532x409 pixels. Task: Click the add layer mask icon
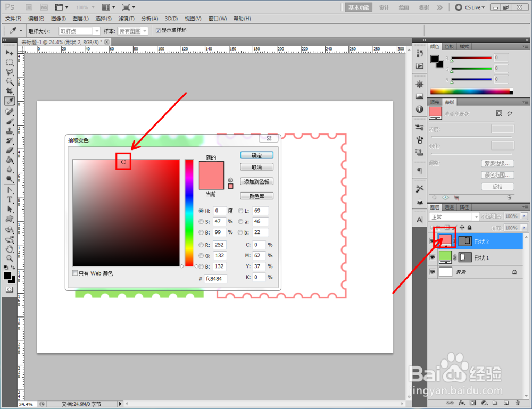click(x=472, y=403)
